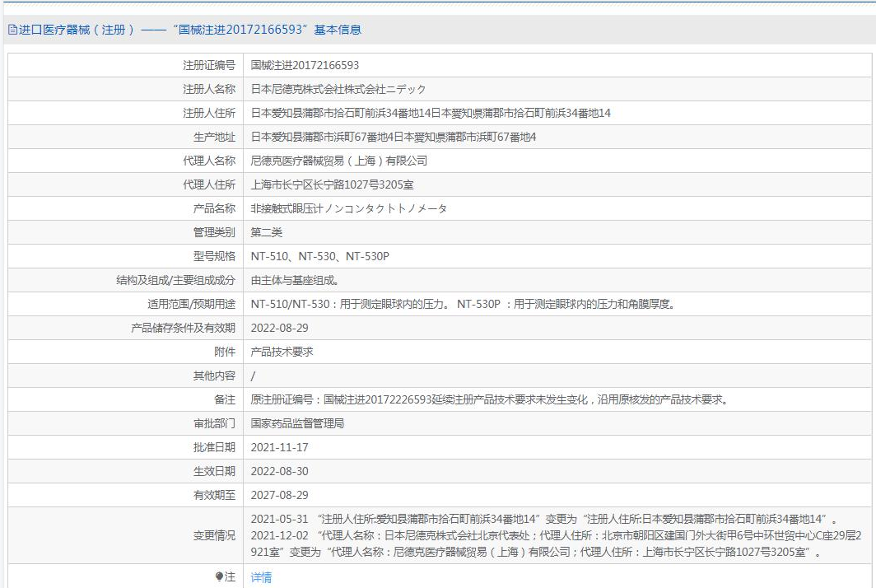The height and width of the screenshot is (588, 876).
Task: Click the approval date 2021-11-17
Action: coord(279,447)
